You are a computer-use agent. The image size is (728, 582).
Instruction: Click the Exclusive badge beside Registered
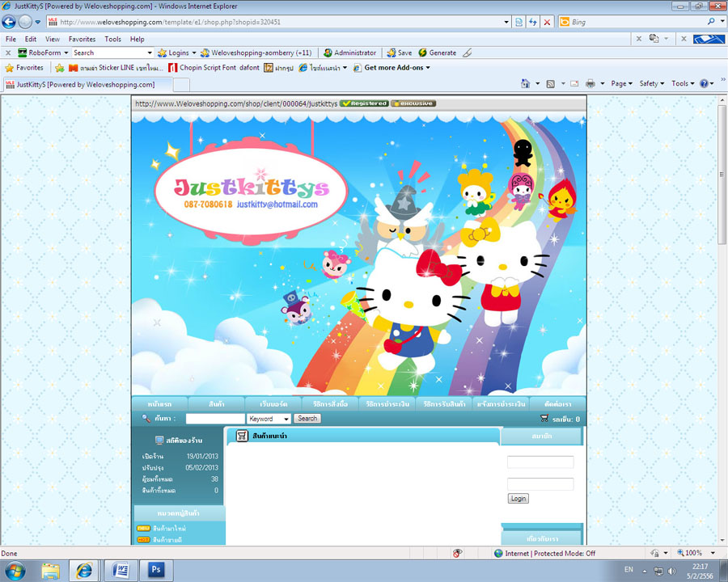413,103
